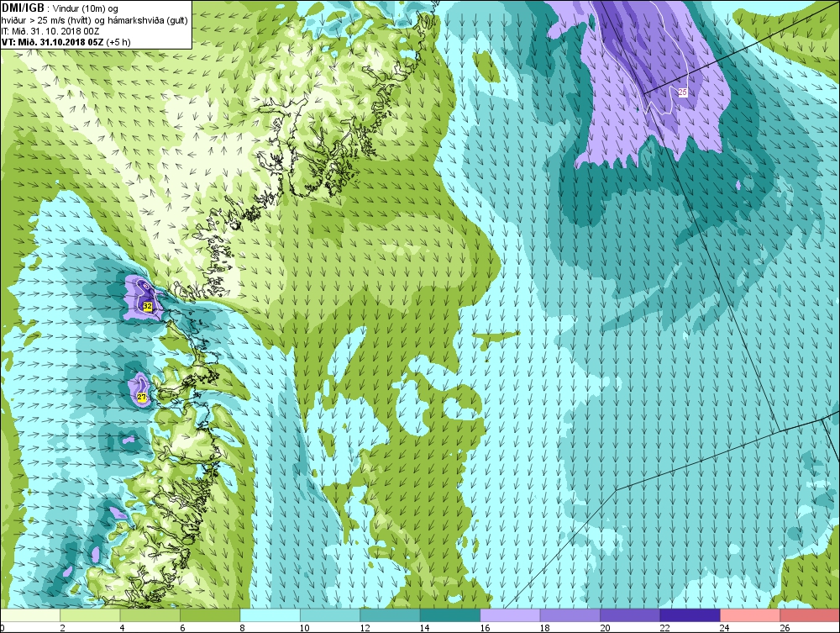Pick the 16–18 m/s light purple legend swatch

coord(510,615)
